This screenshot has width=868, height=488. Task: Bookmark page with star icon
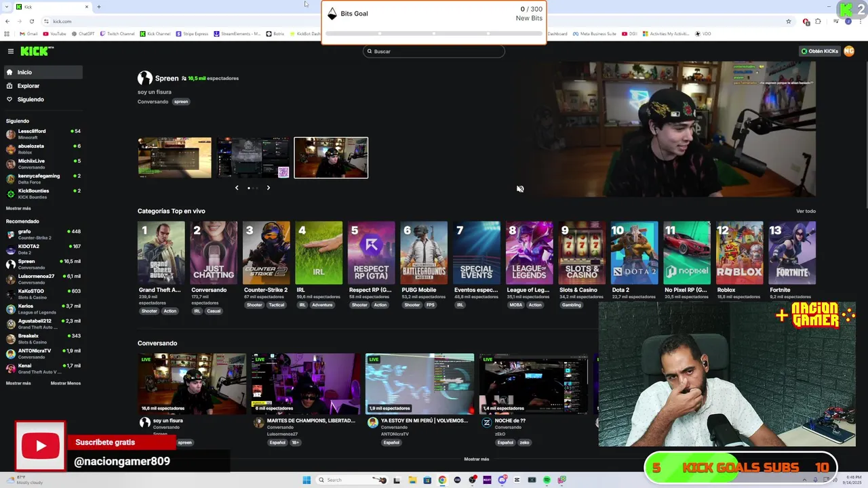click(789, 21)
